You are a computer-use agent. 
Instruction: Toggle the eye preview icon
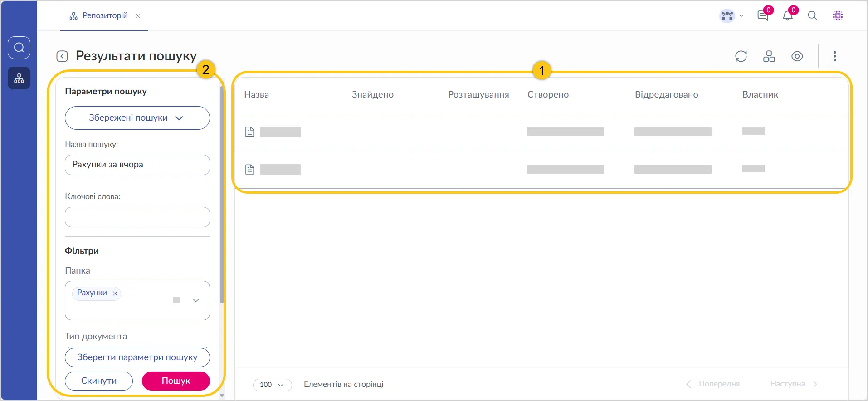[x=797, y=56]
